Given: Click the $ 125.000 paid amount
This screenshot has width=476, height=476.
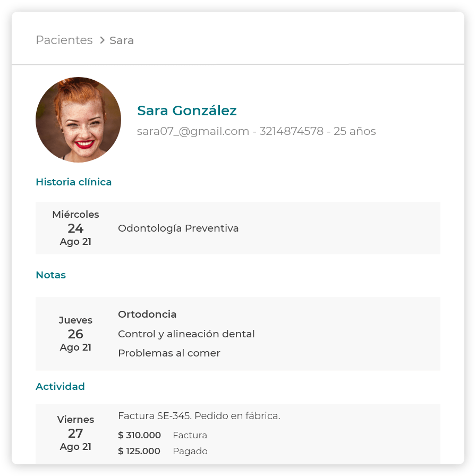Looking at the screenshot, I should (139, 452).
